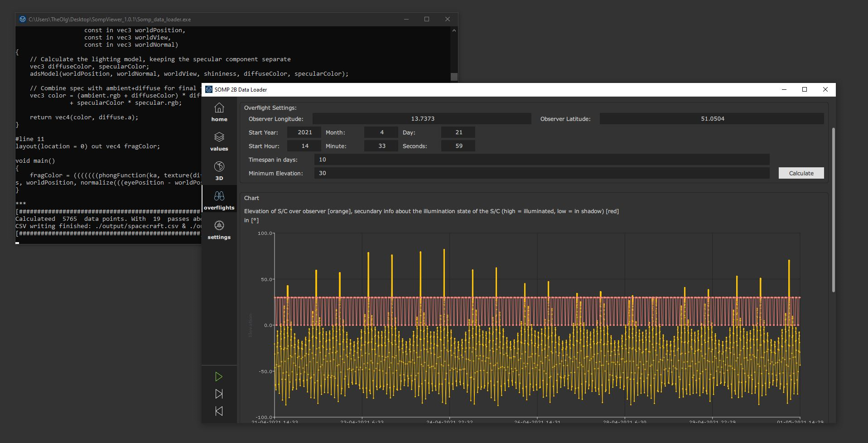
Task: Select the values layers icon
Action: coord(219,141)
